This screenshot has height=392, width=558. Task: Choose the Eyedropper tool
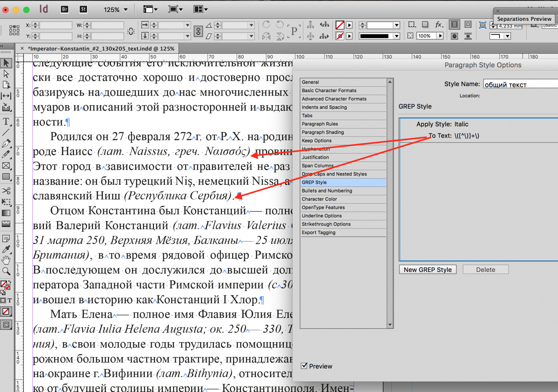pyautogui.click(x=6, y=249)
